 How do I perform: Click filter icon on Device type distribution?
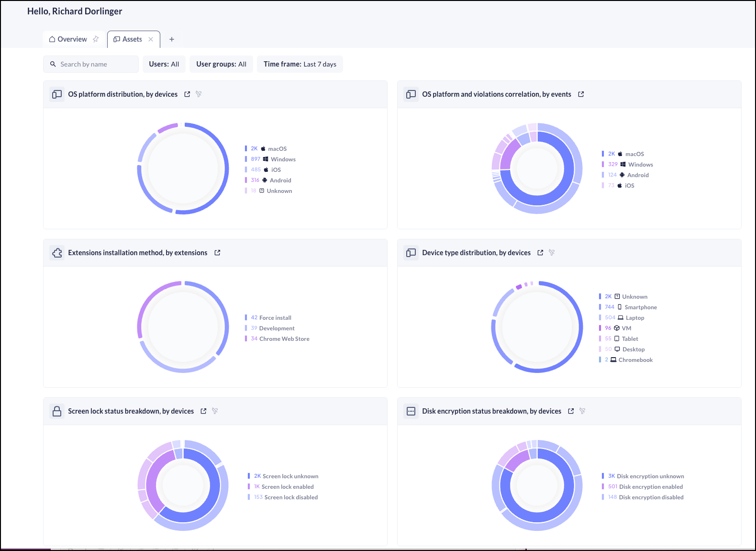click(552, 253)
